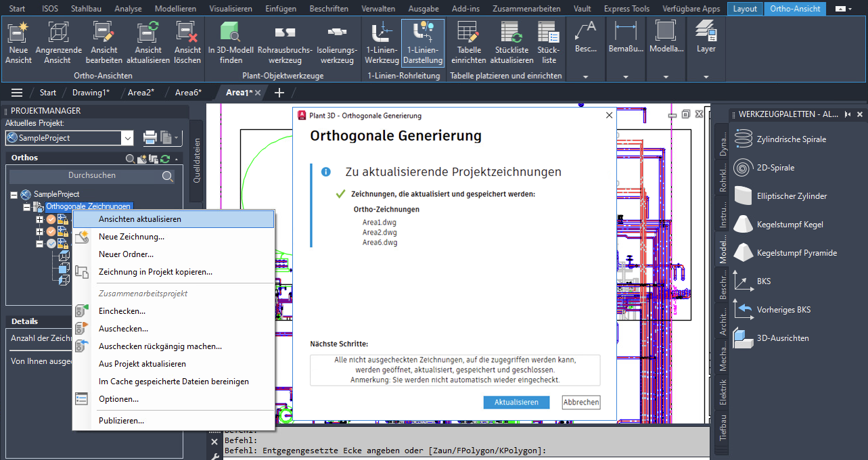This screenshot has width=868, height=460.
Task: Add a new drawing tab with plus
Action: click(279, 93)
